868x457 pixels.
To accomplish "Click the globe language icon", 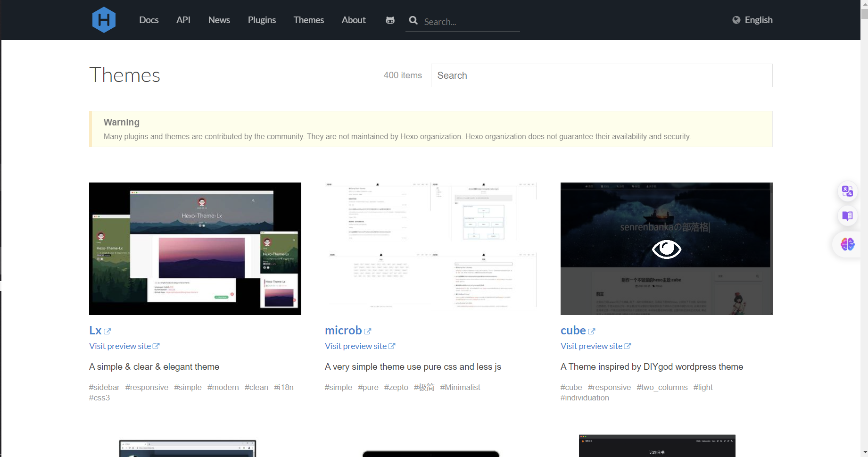I will [736, 20].
